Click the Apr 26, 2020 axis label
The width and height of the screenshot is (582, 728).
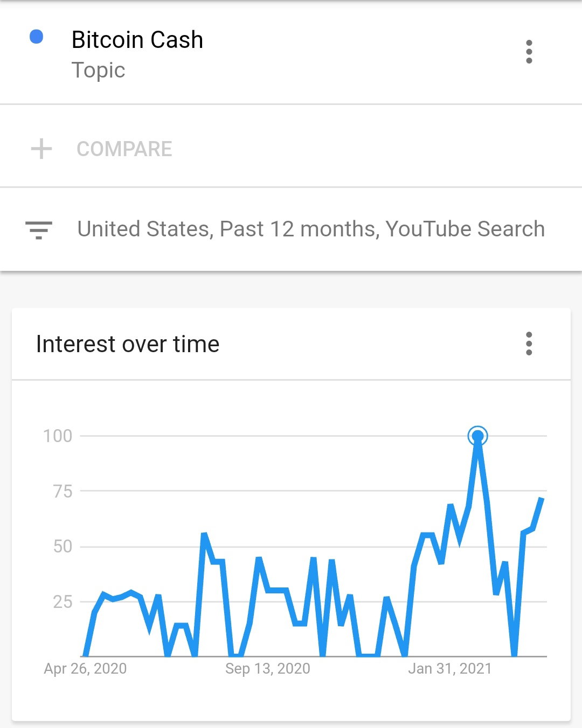pyautogui.click(x=85, y=669)
